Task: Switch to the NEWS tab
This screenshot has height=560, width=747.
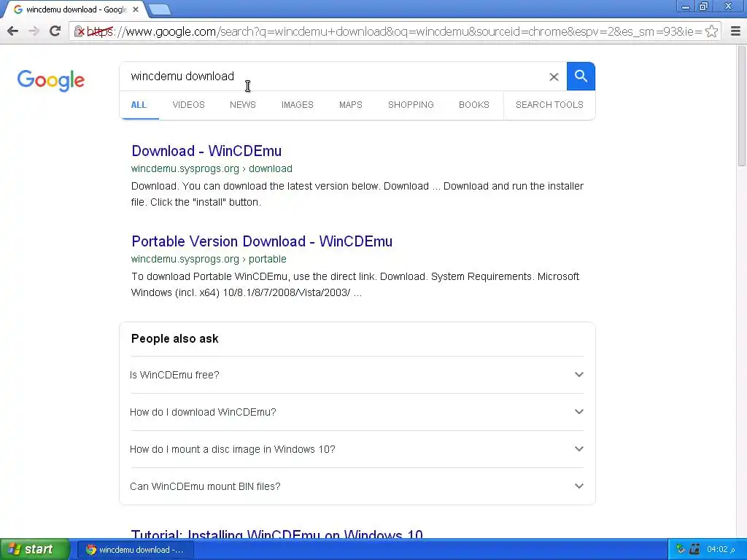Action: tap(243, 105)
